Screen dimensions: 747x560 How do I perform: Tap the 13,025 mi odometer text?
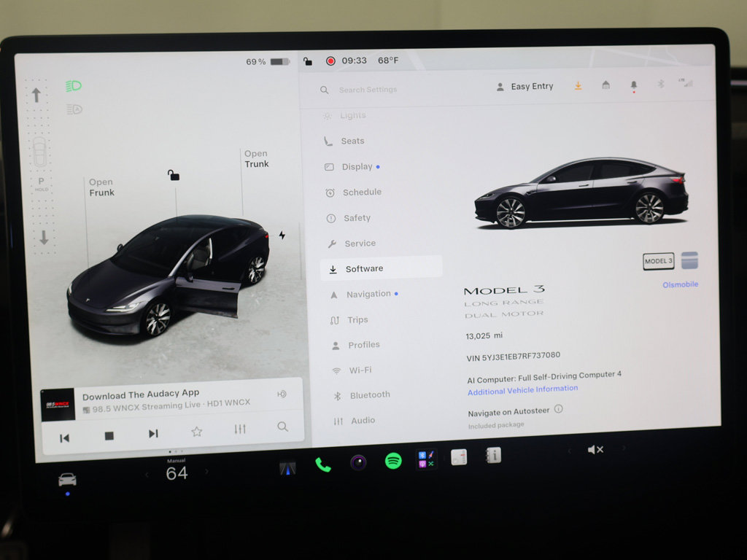(484, 335)
